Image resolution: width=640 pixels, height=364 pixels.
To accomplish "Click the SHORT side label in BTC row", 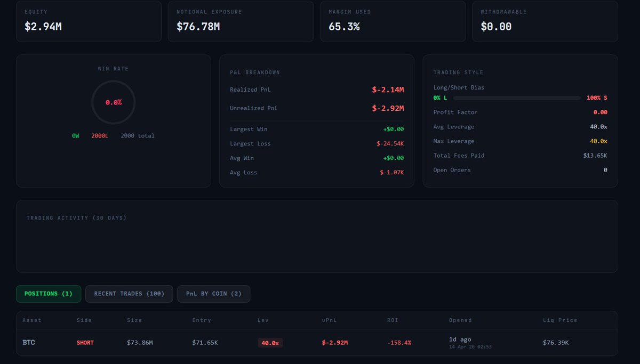I will click(85, 343).
